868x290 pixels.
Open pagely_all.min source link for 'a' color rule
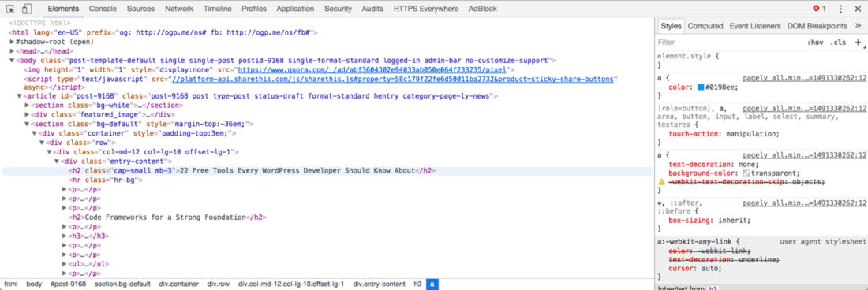click(x=804, y=79)
